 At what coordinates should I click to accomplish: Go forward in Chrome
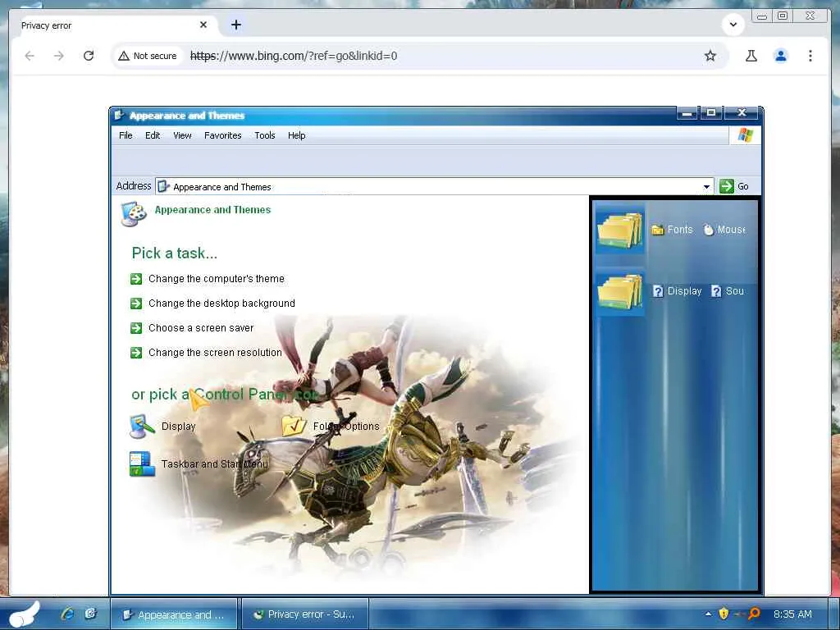pyautogui.click(x=59, y=56)
